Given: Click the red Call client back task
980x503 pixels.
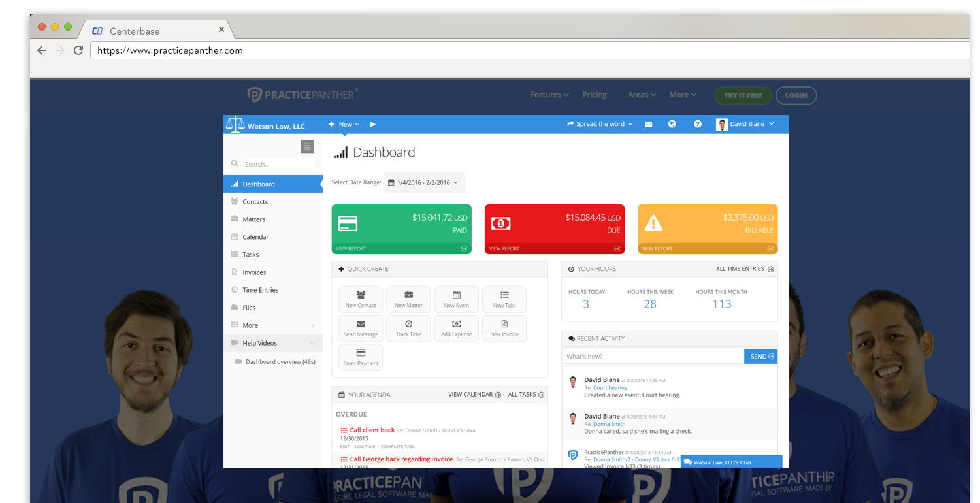Looking at the screenshot, I should 372,430.
